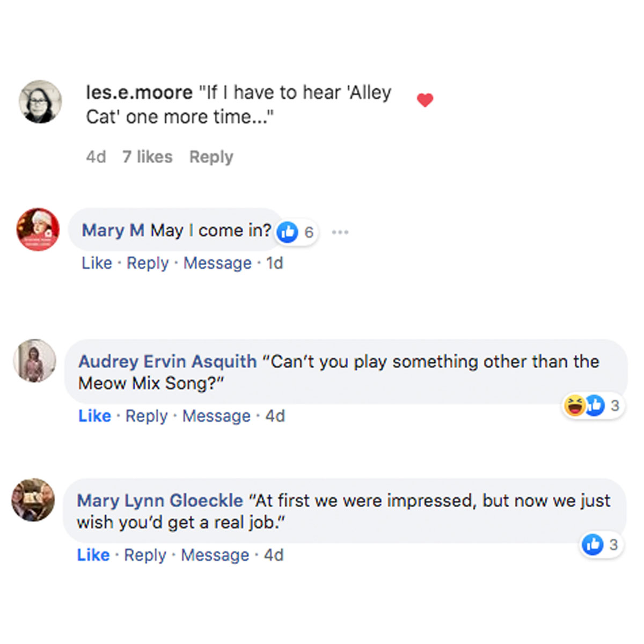
Task: View the 7 likes on les.e.moore's comment
Action: tap(148, 157)
